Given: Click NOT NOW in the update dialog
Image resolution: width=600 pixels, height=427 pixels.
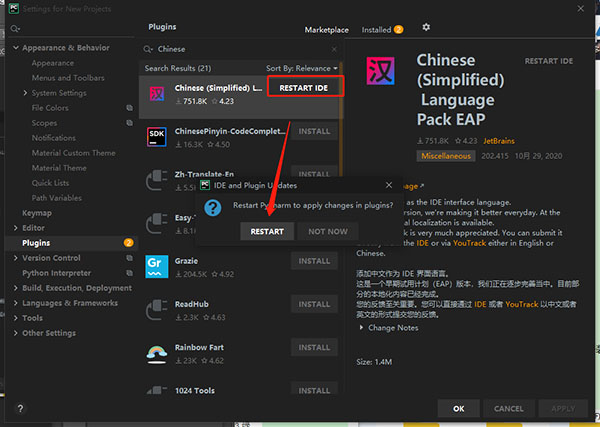Looking at the screenshot, I should [328, 231].
